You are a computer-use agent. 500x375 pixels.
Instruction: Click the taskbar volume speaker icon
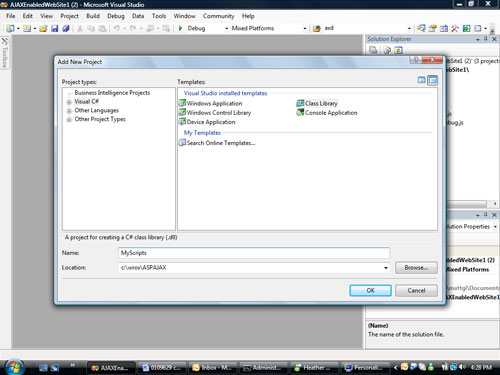(x=462, y=367)
